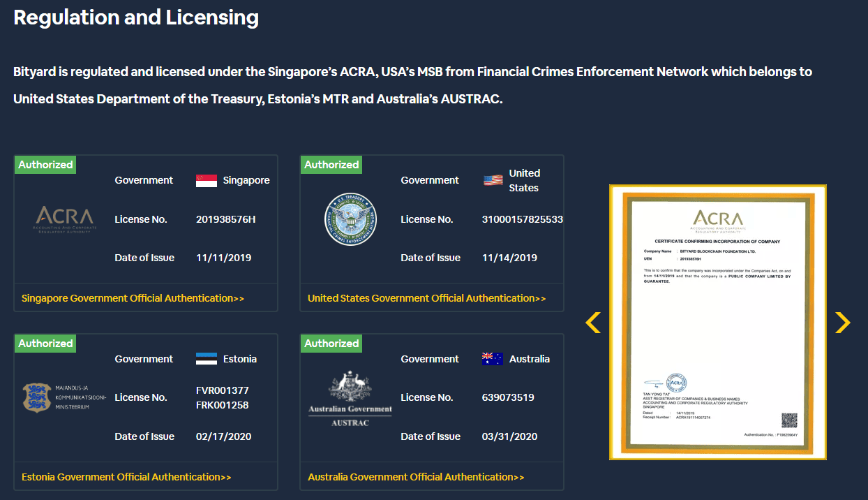This screenshot has width=868, height=500.
Task: Click the United States flag icon
Action: [493, 180]
